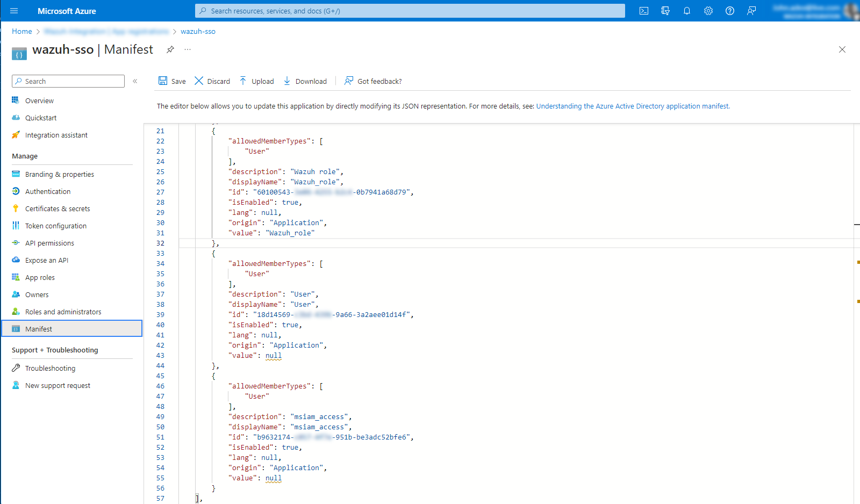Click the Microsoft Azure logo text

(x=67, y=11)
